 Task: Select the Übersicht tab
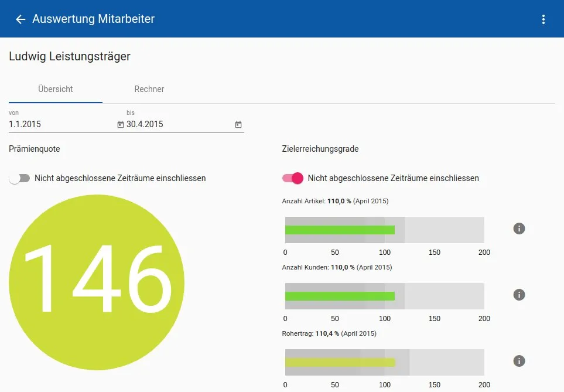(56, 89)
